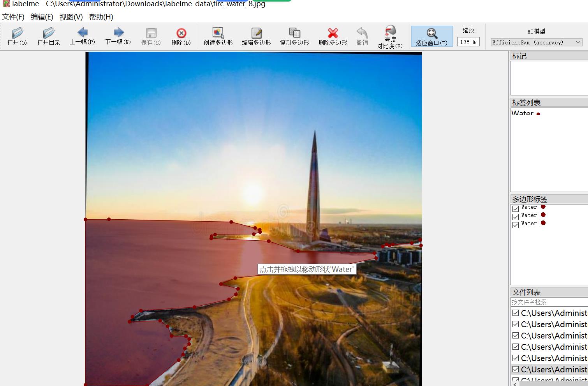Toggle the third Water polygon checkbox
This screenshot has height=386, width=588.
[516, 225]
